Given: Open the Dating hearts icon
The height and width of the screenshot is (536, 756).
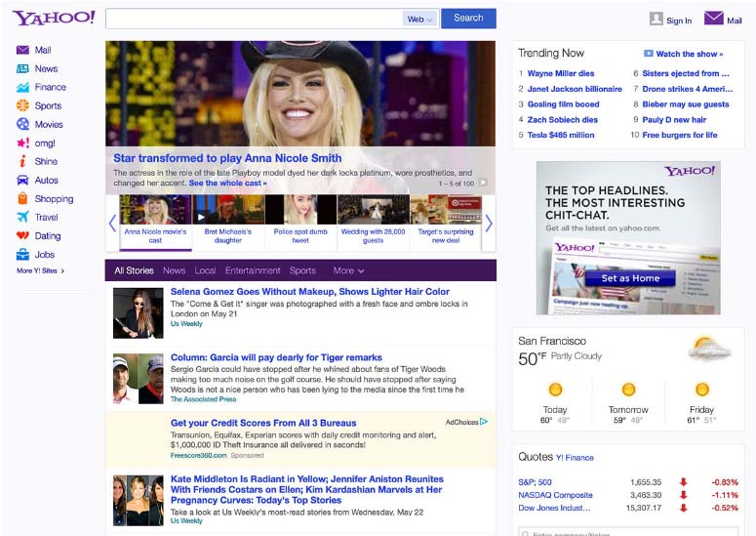Looking at the screenshot, I should pyautogui.click(x=22, y=235).
